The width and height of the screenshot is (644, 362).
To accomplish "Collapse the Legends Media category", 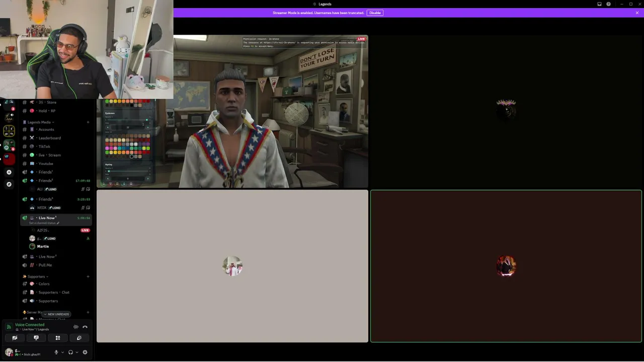I will 39,122.
